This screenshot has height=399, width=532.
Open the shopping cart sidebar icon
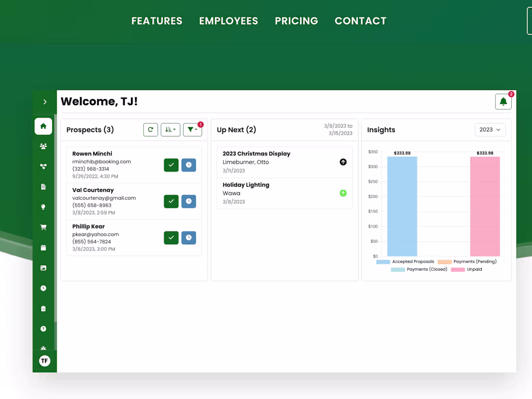[43, 227]
